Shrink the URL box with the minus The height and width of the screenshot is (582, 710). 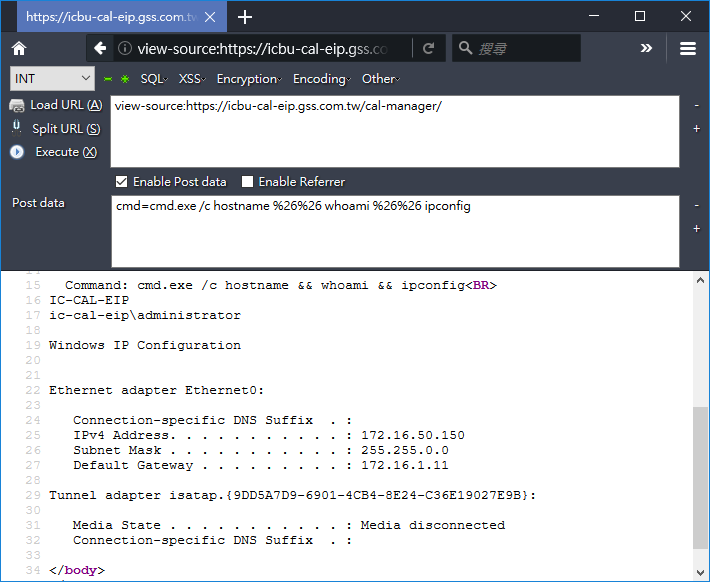click(x=696, y=106)
